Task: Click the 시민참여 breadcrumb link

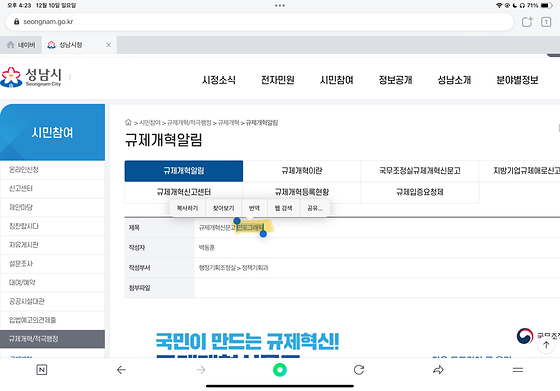Action: click(x=150, y=123)
